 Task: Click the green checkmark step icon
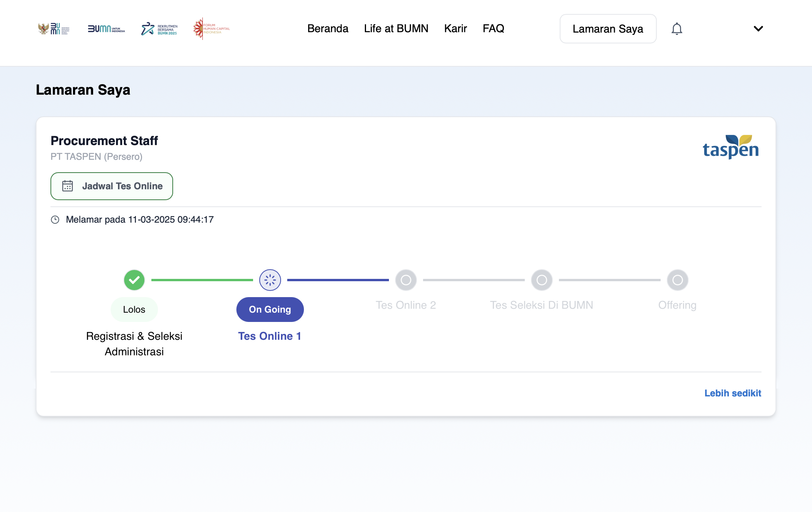pos(134,280)
